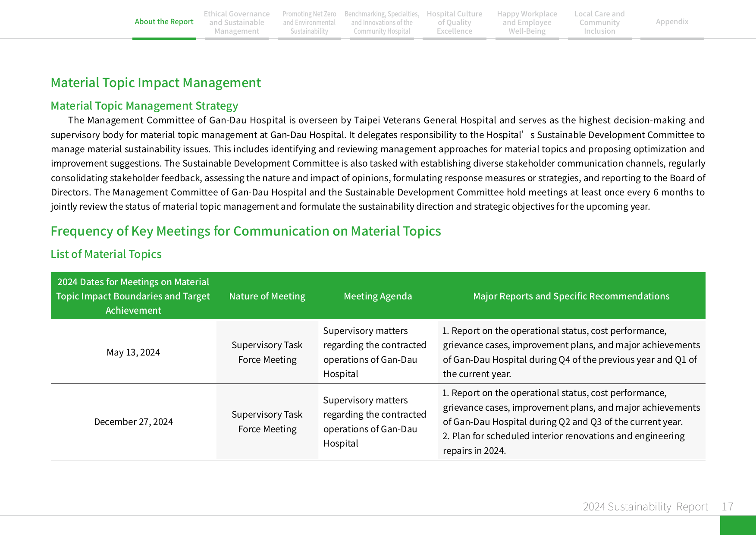Switch to Ethical Governance and Sustainable Management tab
The image size is (756, 535).
coord(237,22)
